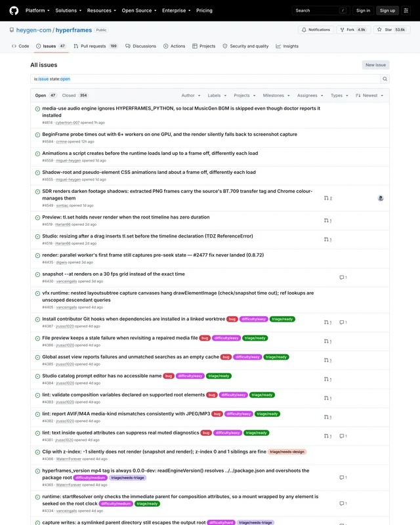The image size is (420, 525).
Task: Open linked pull request icon on issue #4387
Action: [x=328, y=322]
